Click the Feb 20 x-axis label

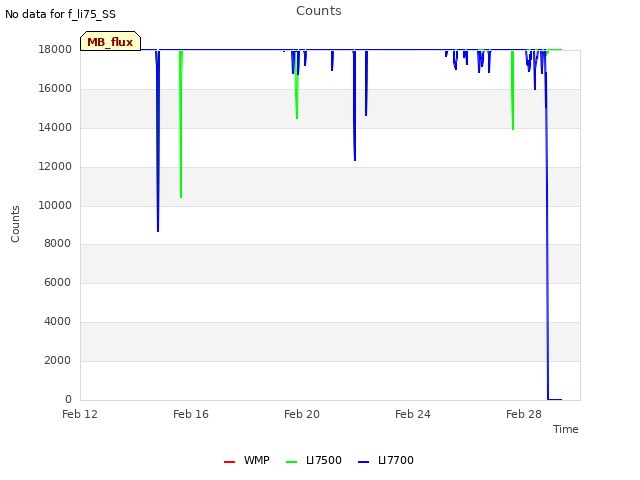(302, 414)
